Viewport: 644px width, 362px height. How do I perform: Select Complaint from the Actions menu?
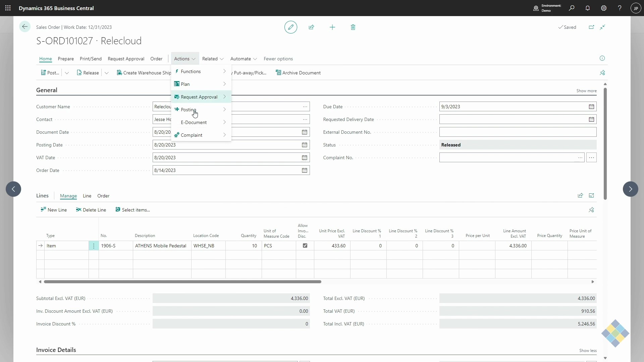pos(192,135)
